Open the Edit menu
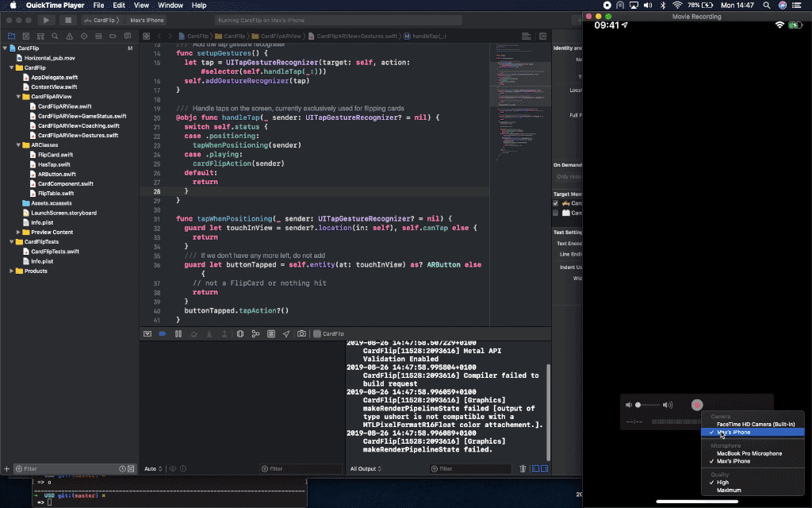This screenshot has width=812, height=508. click(119, 6)
